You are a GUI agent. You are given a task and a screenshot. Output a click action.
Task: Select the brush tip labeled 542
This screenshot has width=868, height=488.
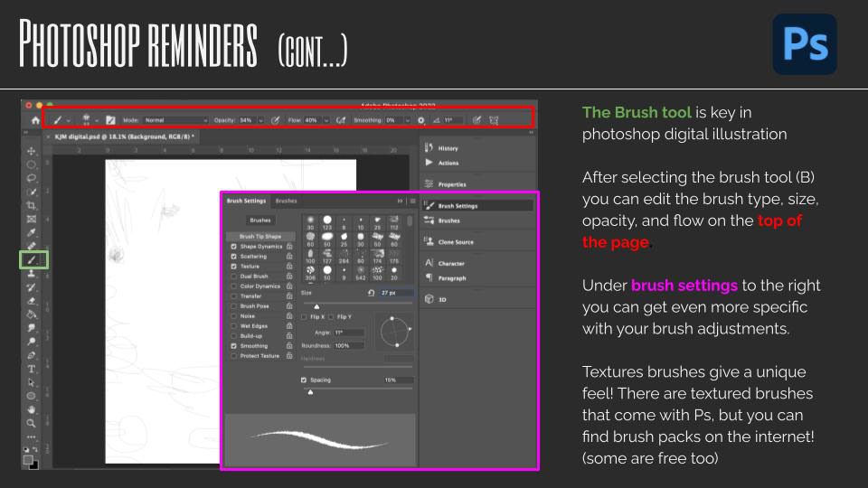[361, 273]
